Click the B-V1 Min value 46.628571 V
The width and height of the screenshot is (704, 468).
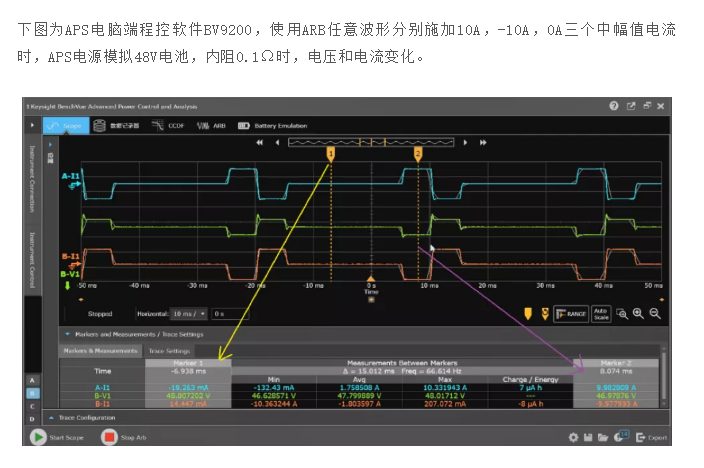273,396
